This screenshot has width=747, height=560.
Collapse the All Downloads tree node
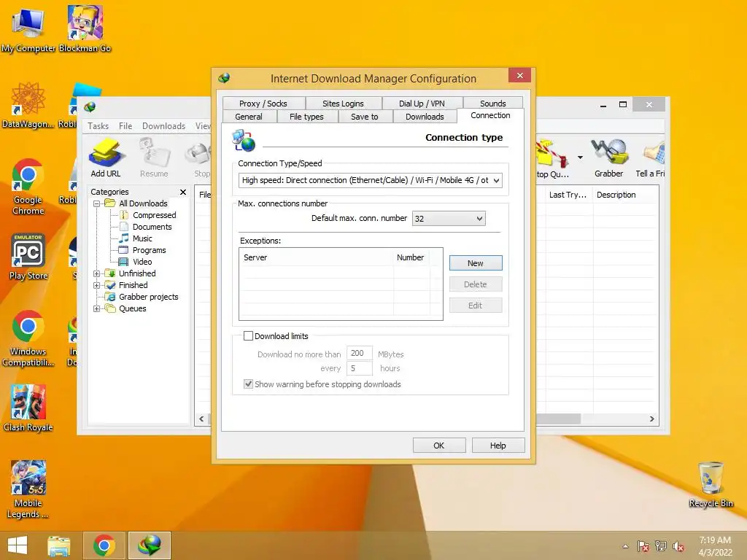click(97, 204)
